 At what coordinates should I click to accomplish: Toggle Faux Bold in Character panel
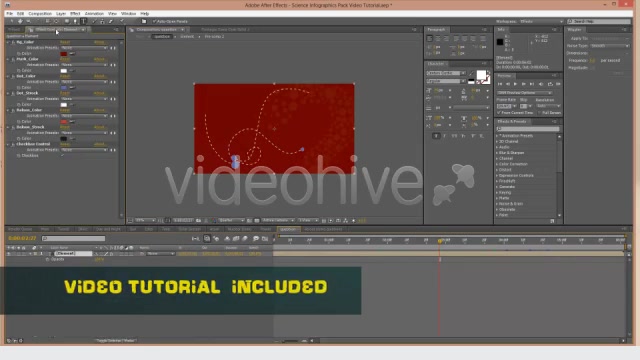[436, 136]
